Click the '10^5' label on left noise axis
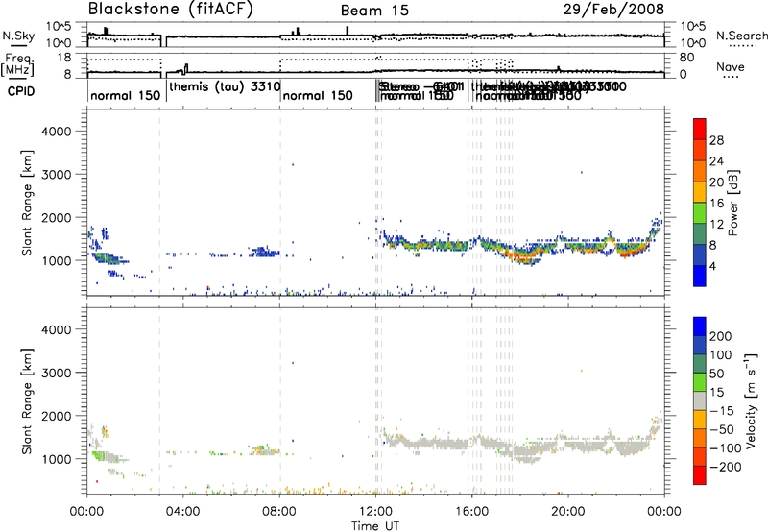The width and height of the screenshot is (768, 532). point(59,27)
